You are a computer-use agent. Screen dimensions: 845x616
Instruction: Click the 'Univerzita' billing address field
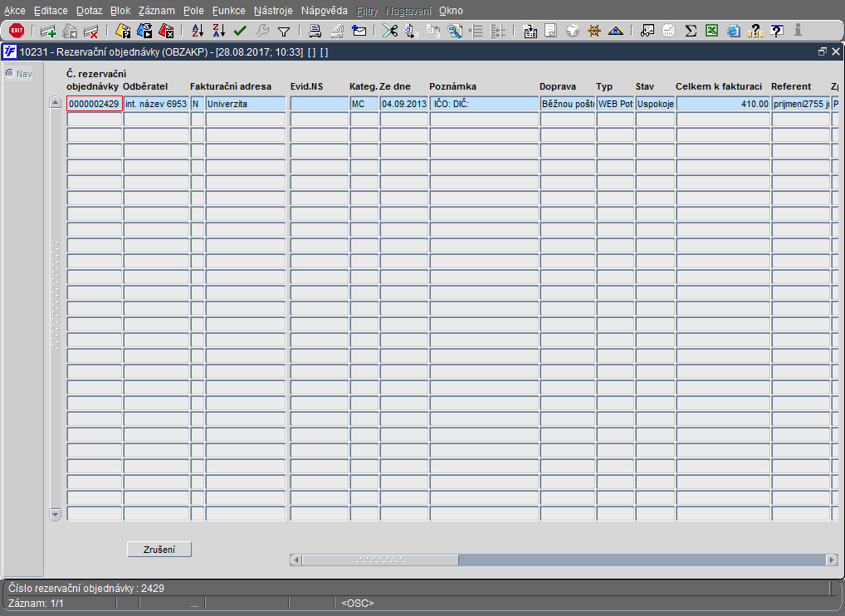(x=245, y=104)
